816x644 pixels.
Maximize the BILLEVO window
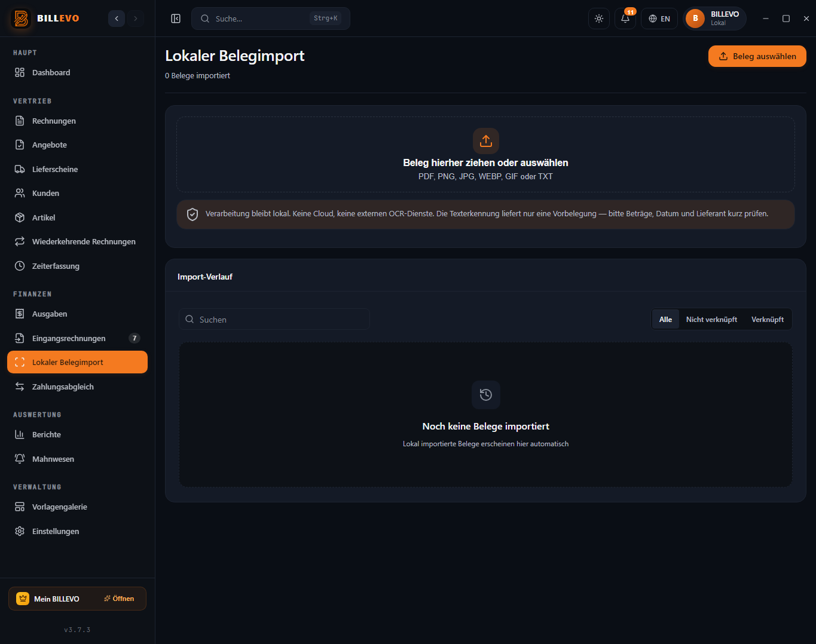click(x=786, y=19)
